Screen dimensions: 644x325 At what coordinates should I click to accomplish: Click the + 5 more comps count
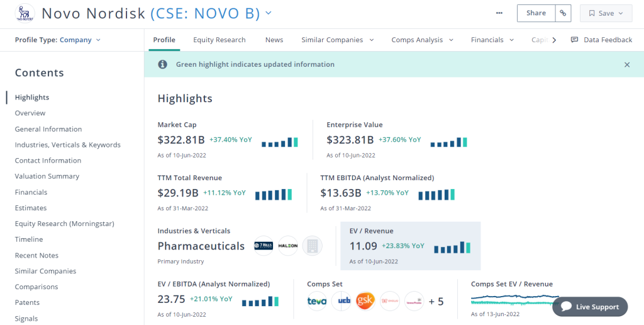point(436,302)
